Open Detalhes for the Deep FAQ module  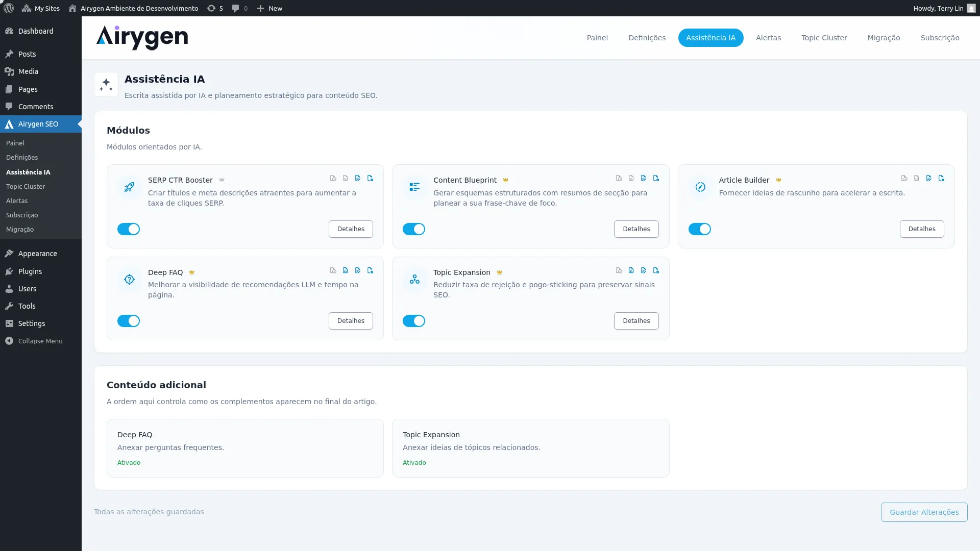(x=351, y=321)
